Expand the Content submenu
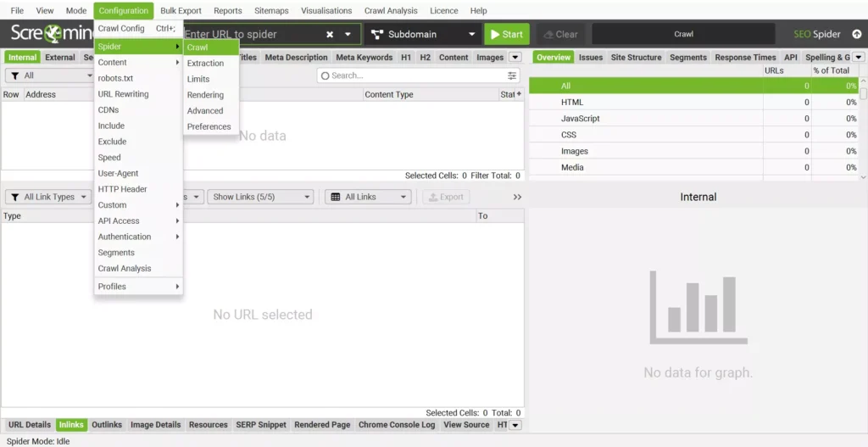Image resolution: width=868 pixels, height=447 pixels. (x=138, y=63)
